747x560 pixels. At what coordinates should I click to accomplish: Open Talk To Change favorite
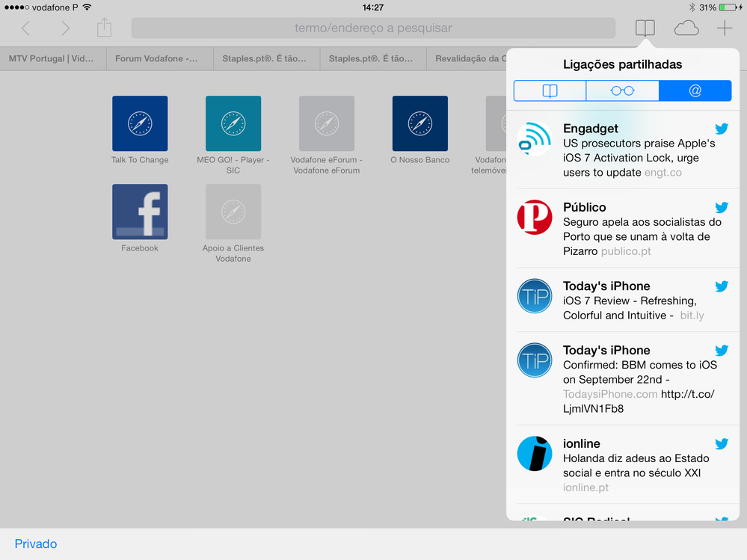140,124
